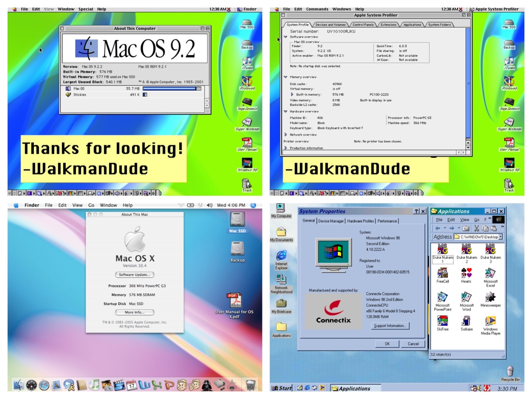Open the Address bar dropdown in Applications window
Viewport: 532px width, 399px height.
click(500, 237)
